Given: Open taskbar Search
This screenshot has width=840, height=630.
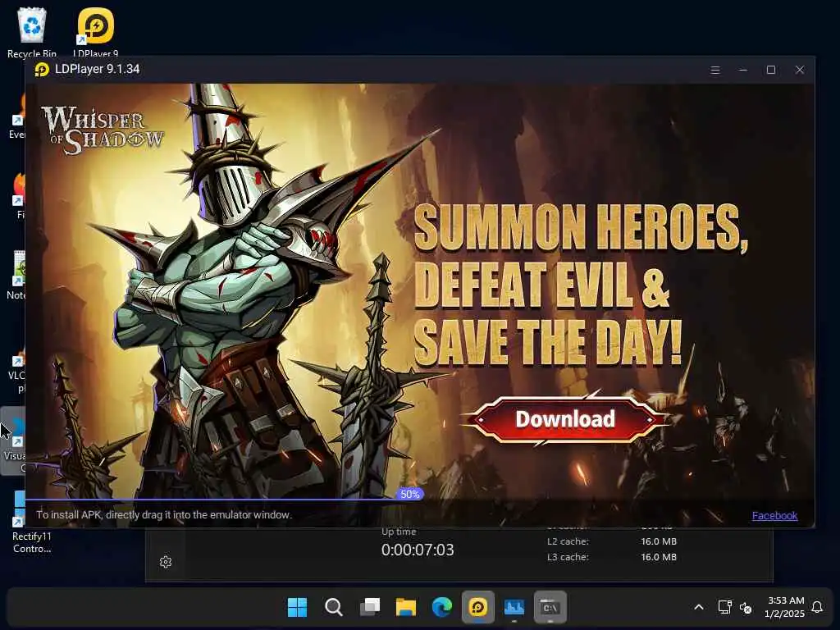Looking at the screenshot, I should (x=334, y=607).
